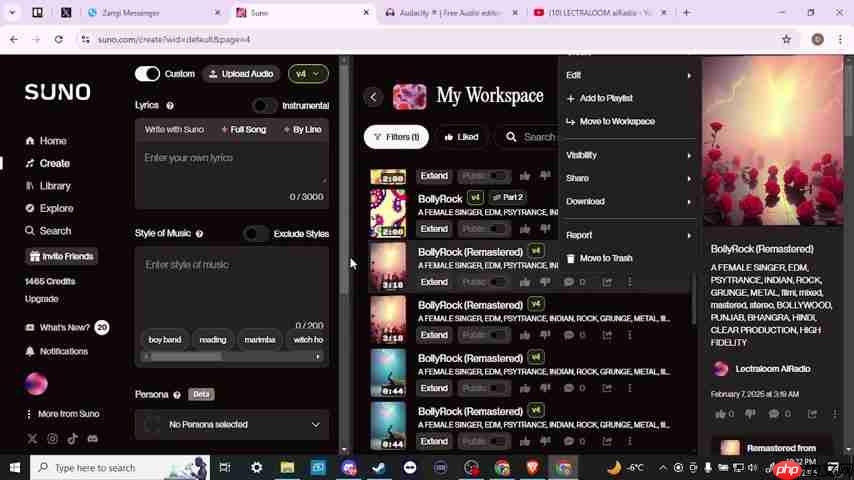The width and height of the screenshot is (854, 480).
Task: Open What's New announcements
Action: click(x=66, y=327)
